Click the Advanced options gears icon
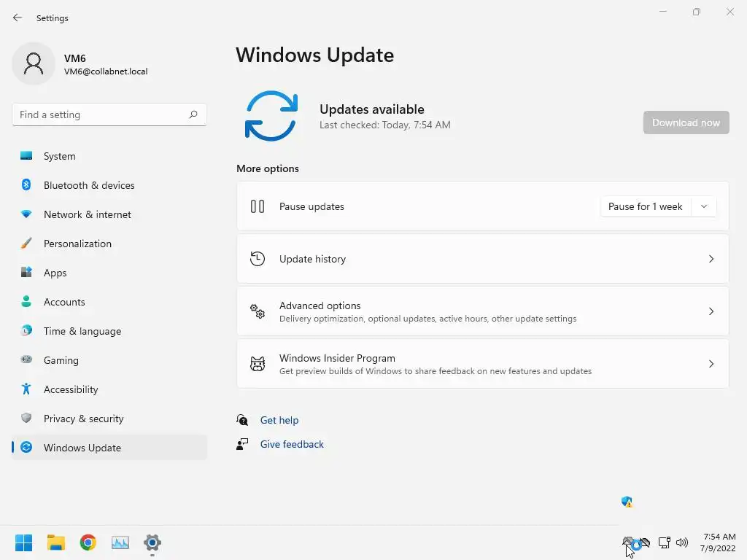747x560 pixels. click(258, 311)
